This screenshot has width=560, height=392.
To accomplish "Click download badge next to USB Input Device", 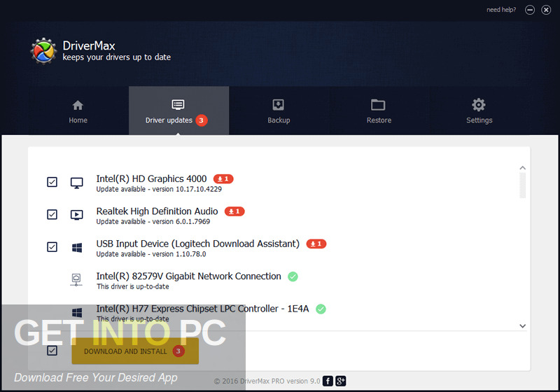I will [x=316, y=244].
